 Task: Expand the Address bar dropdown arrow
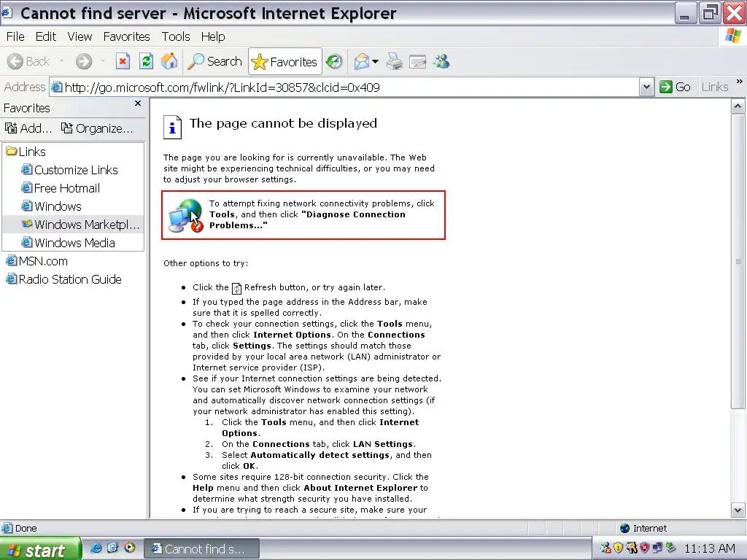646,87
